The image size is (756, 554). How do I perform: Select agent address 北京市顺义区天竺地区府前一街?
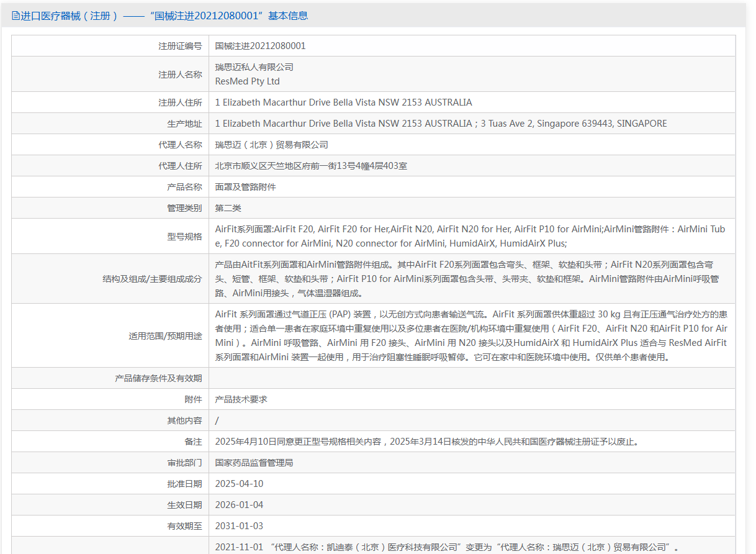311,166
